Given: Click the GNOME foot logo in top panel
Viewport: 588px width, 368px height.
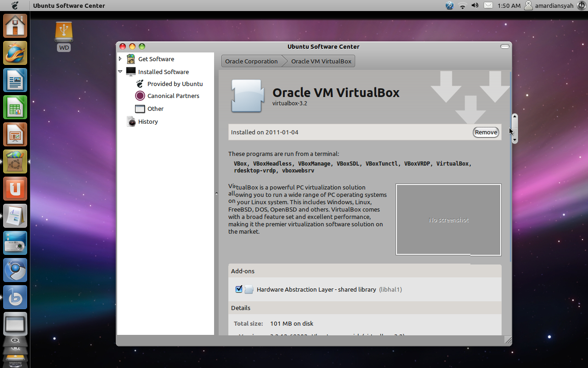Looking at the screenshot, I should pyautogui.click(x=15, y=6).
